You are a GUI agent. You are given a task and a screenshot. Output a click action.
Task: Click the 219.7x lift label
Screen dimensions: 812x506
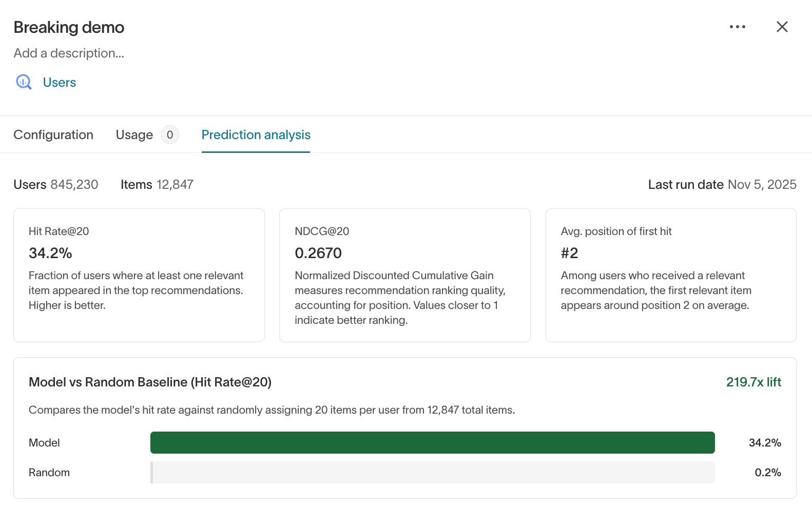coord(753,382)
